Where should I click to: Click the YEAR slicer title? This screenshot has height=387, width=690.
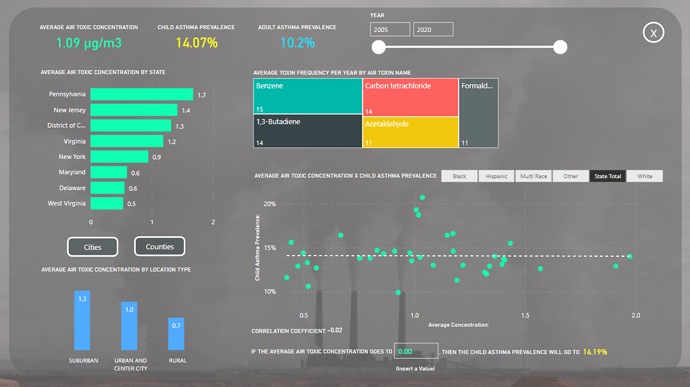(x=377, y=15)
